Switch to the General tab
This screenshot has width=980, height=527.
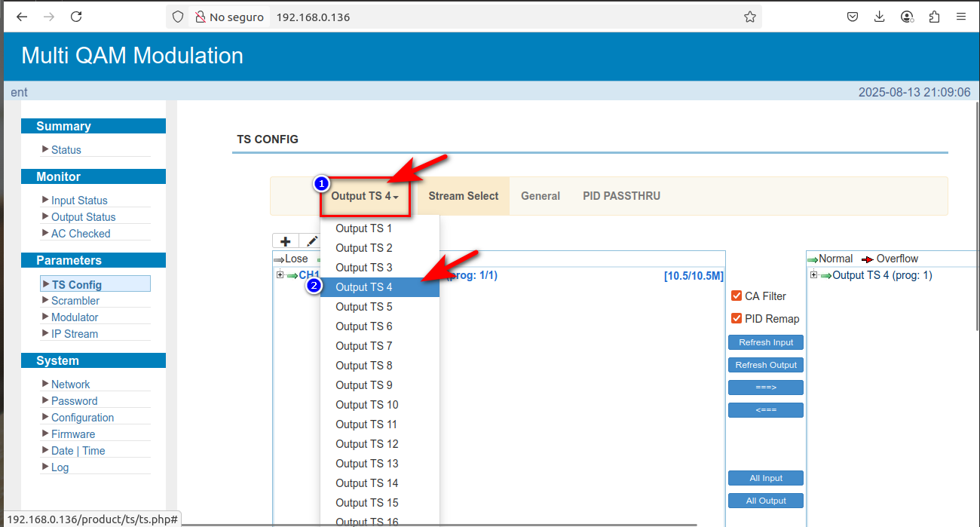540,196
